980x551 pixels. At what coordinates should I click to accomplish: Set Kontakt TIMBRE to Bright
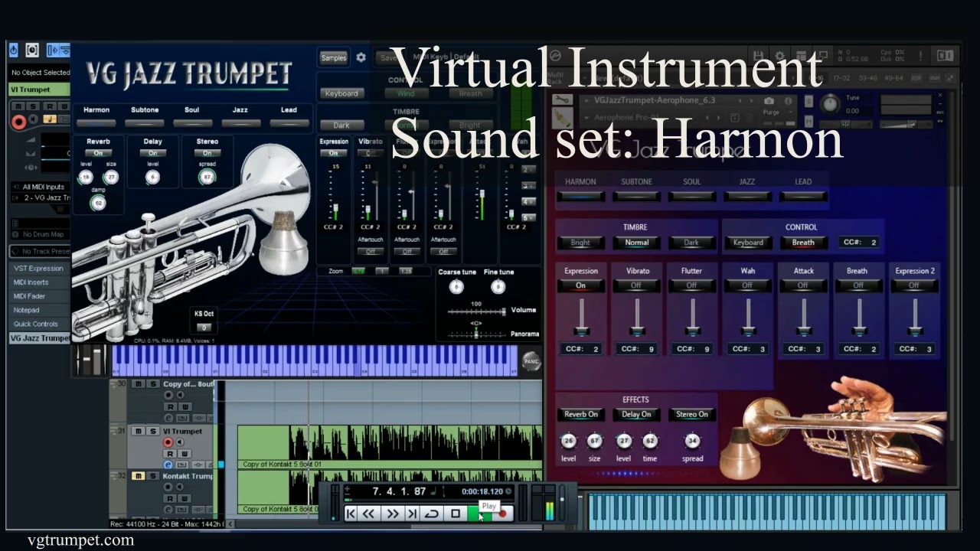(x=580, y=243)
